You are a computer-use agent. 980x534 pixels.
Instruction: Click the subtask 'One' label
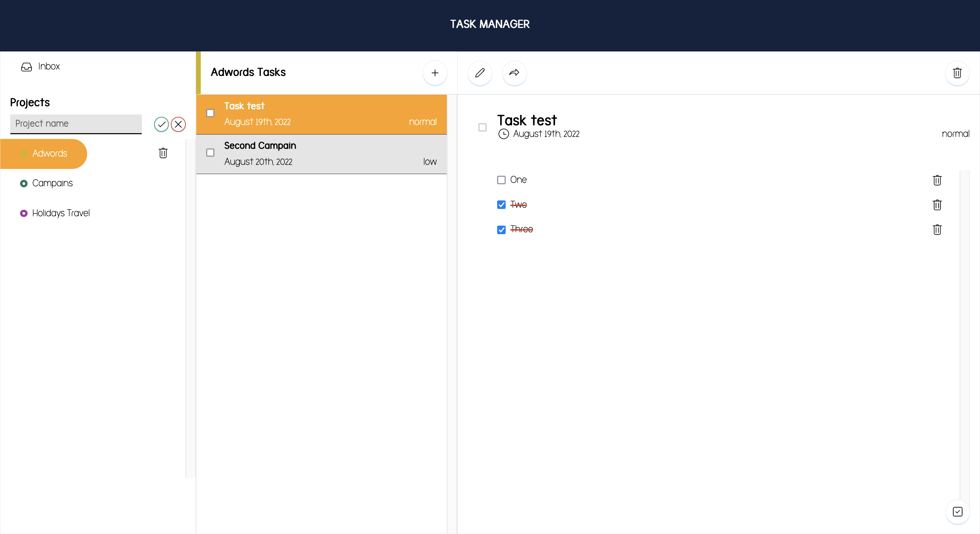point(518,180)
